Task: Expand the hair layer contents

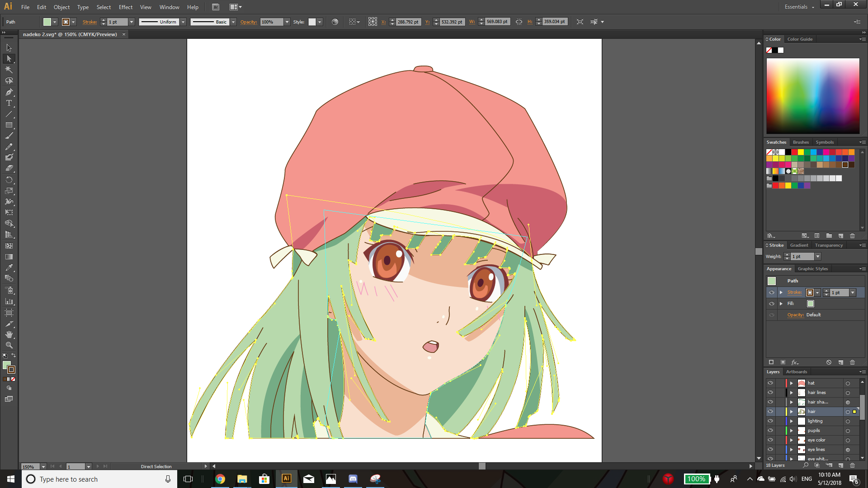Action: point(791,412)
